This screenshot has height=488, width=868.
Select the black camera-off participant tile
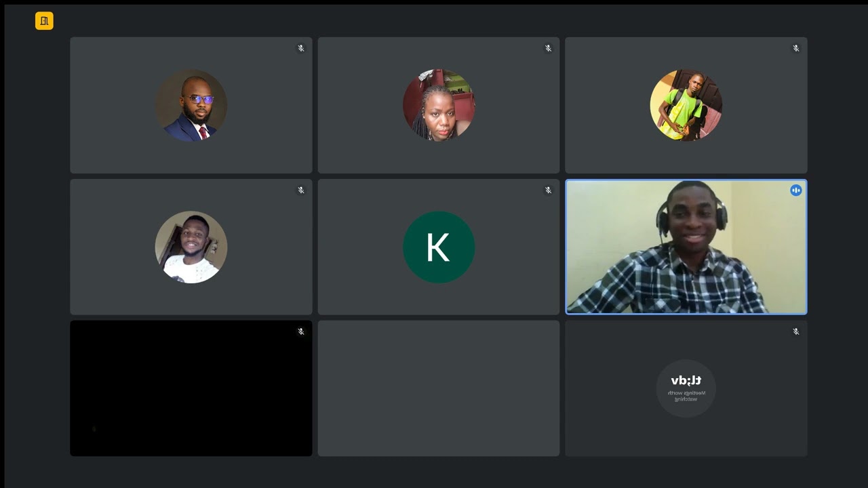click(x=191, y=388)
